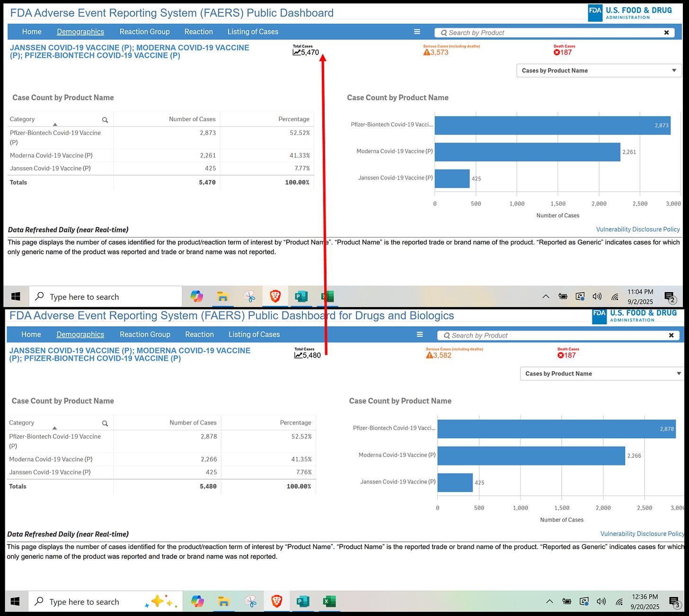Open notification center showing 3 notifications

tap(675, 602)
